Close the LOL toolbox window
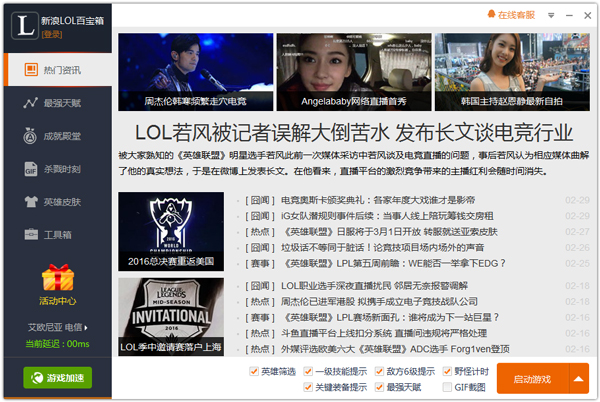This screenshot has height=402, width=600. (588, 15)
